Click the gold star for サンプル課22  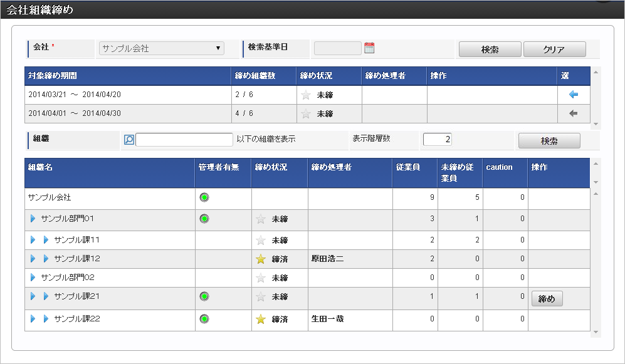[x=261, y=320]
